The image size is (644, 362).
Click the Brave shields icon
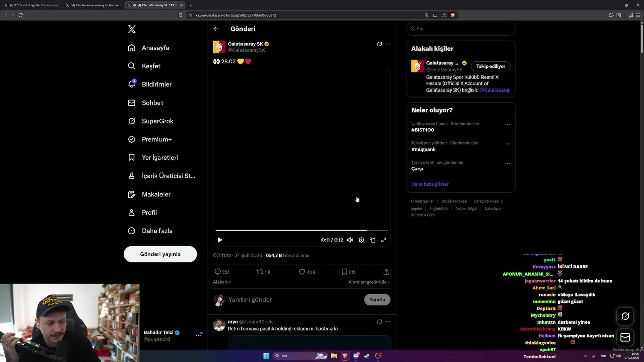(x=453, y=15)
